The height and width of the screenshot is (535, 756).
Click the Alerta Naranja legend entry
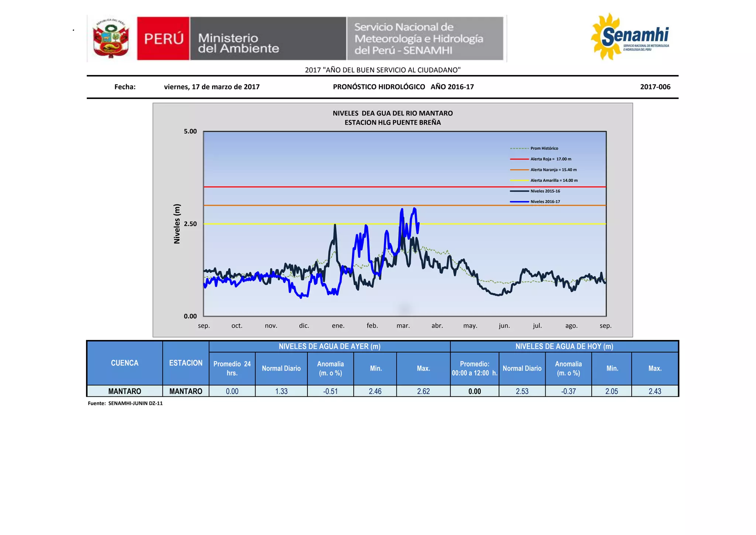(553, 170)
